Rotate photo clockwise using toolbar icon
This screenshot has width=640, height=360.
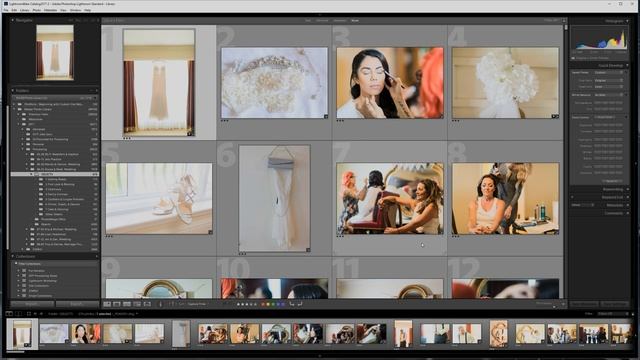point(300,304)
